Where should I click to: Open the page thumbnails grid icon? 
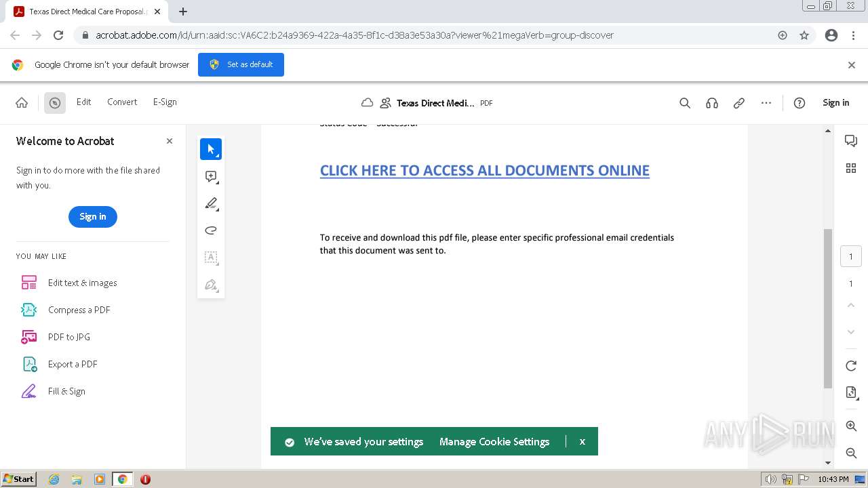click(x=851, y=168)
